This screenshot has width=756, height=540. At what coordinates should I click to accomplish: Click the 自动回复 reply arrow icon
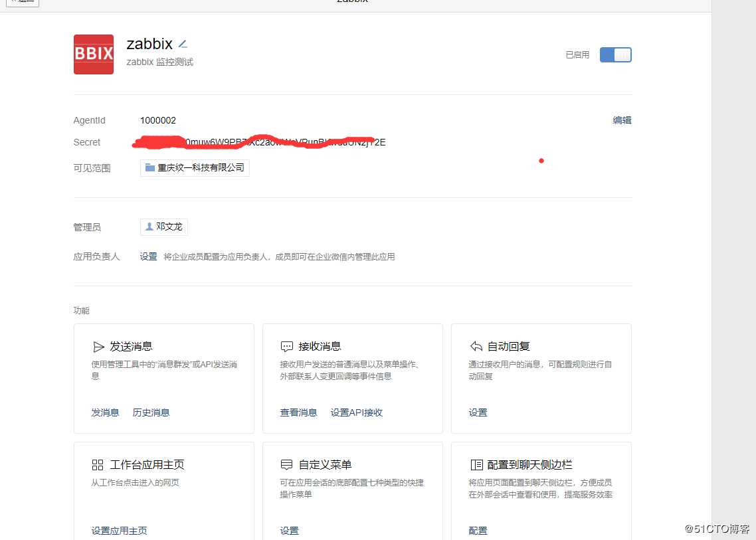[476, 346]
